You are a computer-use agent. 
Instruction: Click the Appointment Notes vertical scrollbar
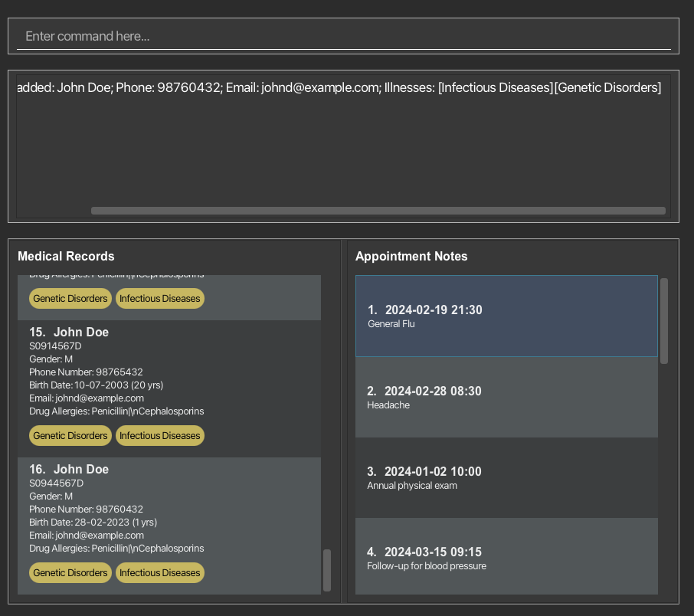point(664,321)
